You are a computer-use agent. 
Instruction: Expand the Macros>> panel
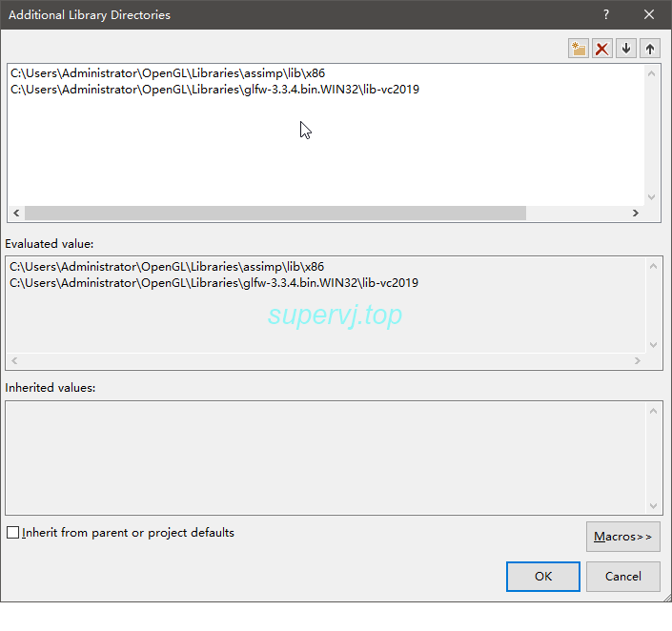[x=622, y=537]
